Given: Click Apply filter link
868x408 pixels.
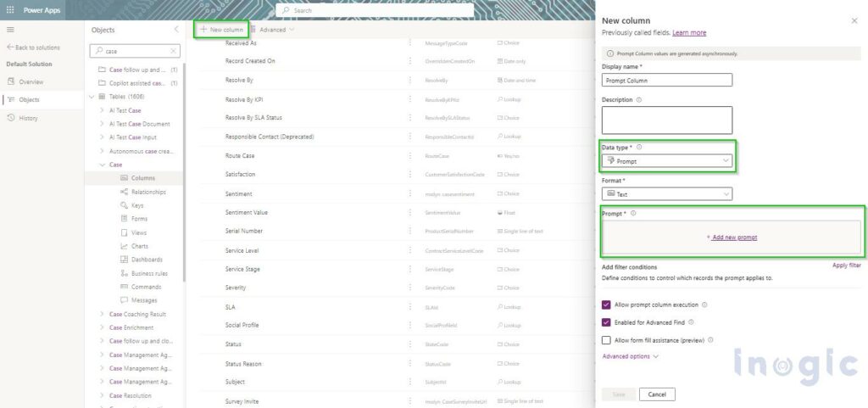Looking at the screenshot, I should click(847, 265).
